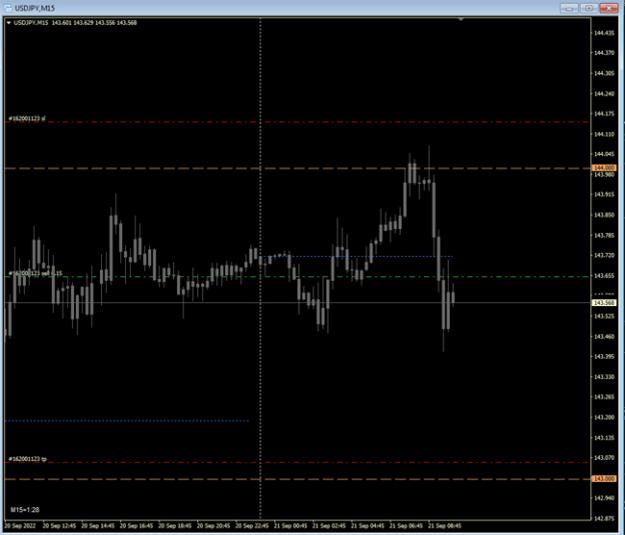
Task: Click the '21 Sep 02:45' time axis label
Action: [329, 526]
